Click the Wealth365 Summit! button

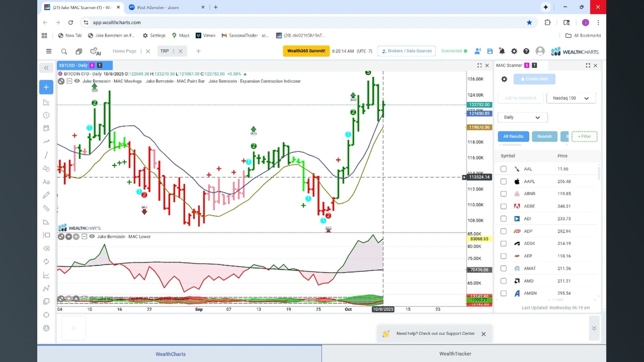point(306,51)
